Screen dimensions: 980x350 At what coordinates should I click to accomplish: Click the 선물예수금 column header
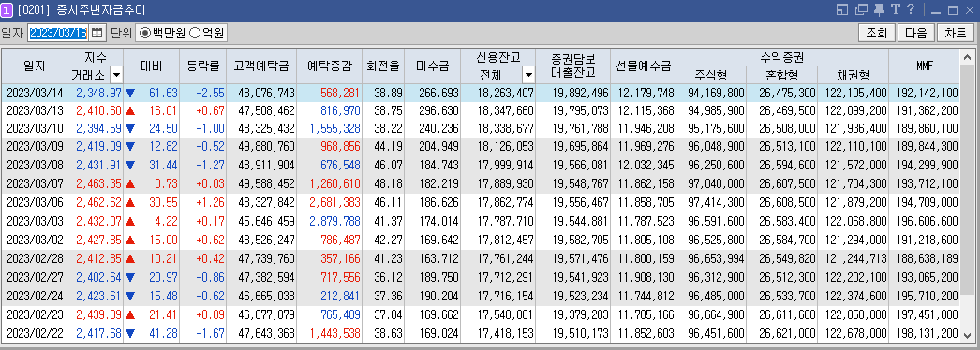click(x=643, y=66)
